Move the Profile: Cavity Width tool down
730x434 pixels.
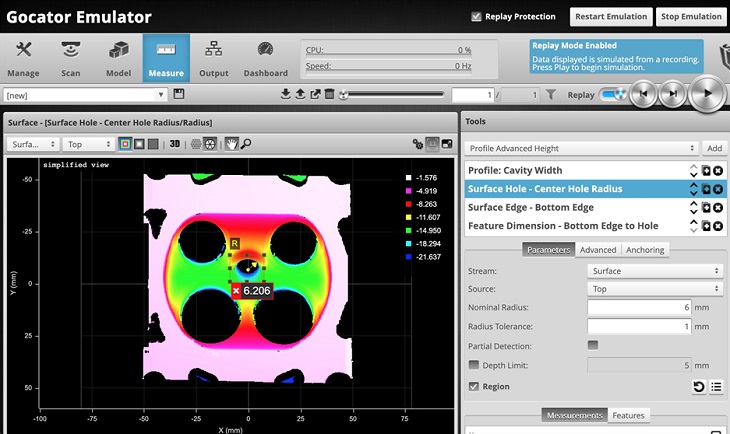pos(694,174)
